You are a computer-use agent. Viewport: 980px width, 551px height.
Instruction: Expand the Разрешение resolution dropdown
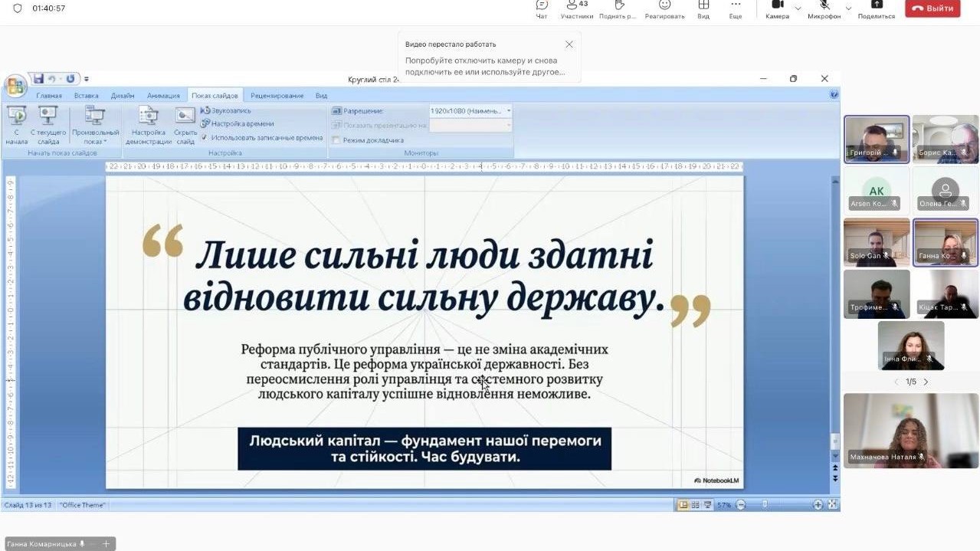(509, 111)
